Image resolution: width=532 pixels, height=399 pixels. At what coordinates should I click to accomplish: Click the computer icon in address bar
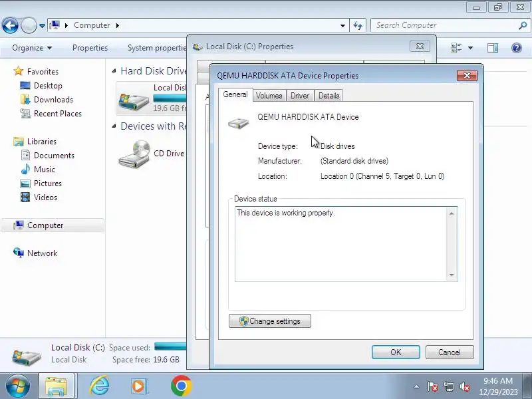click(55, 25)
